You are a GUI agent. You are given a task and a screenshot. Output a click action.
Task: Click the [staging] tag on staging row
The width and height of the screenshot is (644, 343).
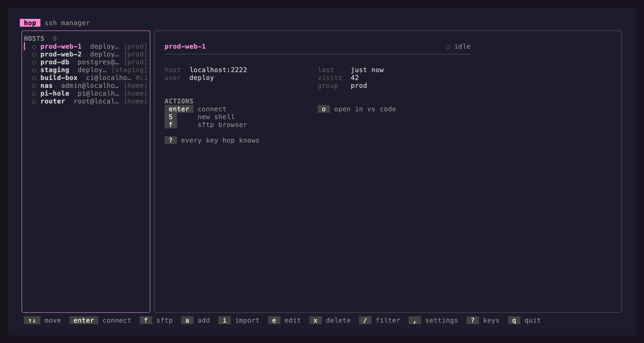[129, 70]
